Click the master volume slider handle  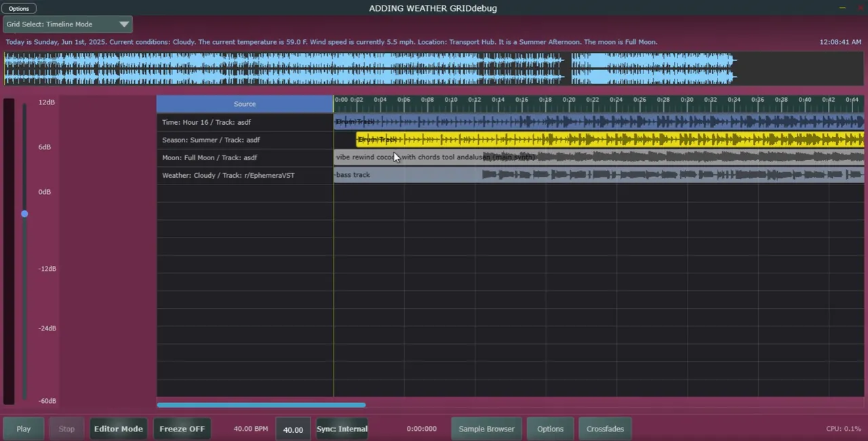24,214
